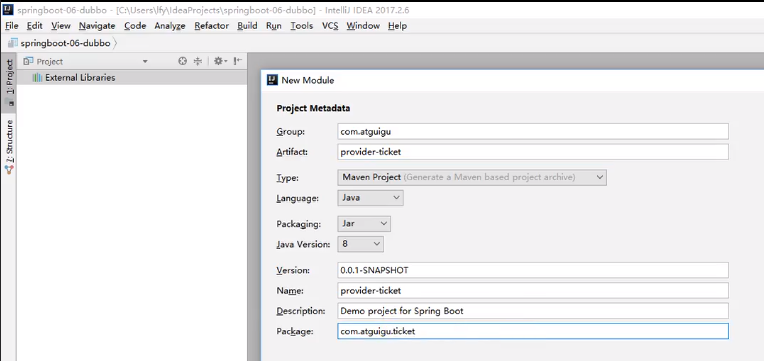Click the springboot-06-dubbo breadcrumb
This screenshot has height=361, width=764.
click(65, 43)
